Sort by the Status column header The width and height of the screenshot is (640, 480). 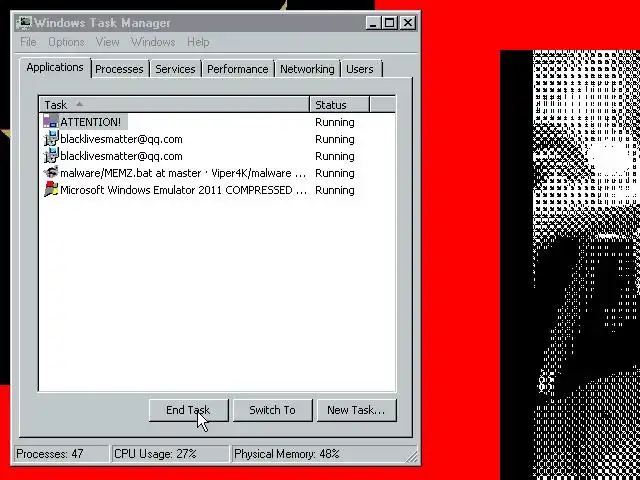(x=340, y=105)
